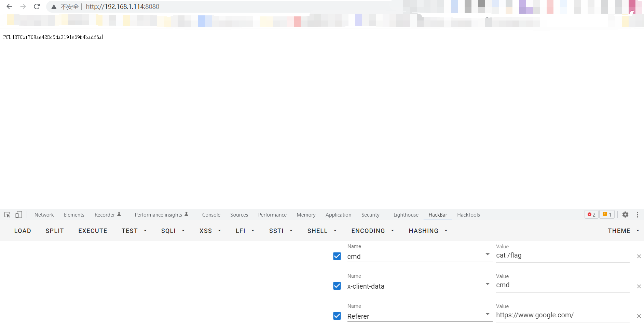Viewport: 644px width, 331px height.
Task: Toggle the device toolbar icon
Action: [19, 215]
